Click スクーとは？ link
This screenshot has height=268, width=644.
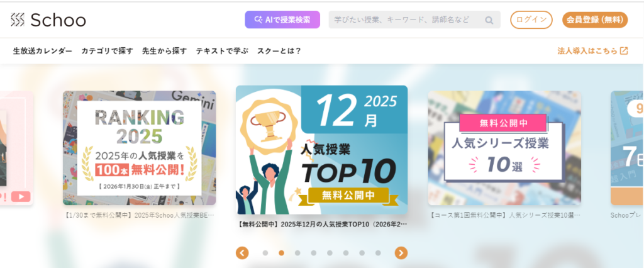point(279,51)
